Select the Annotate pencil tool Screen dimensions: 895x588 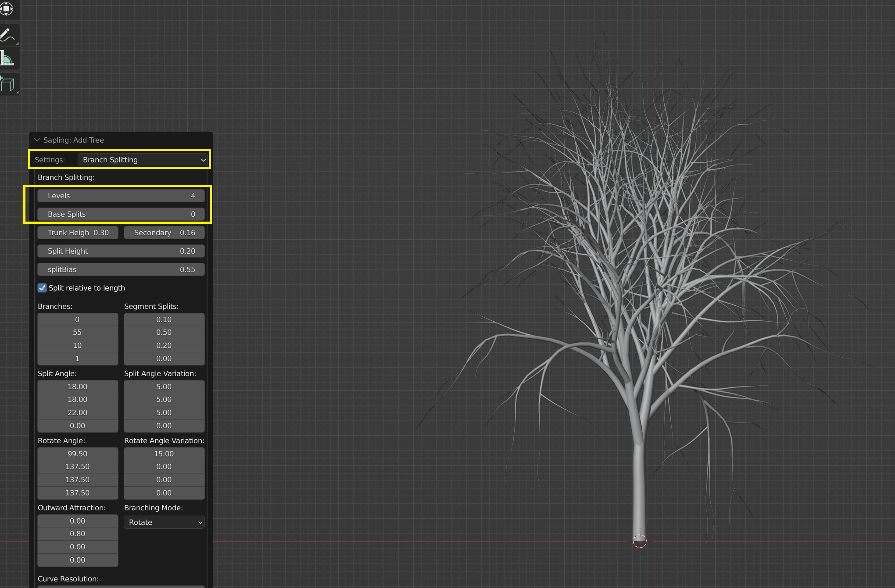click(x=8, y=35)
